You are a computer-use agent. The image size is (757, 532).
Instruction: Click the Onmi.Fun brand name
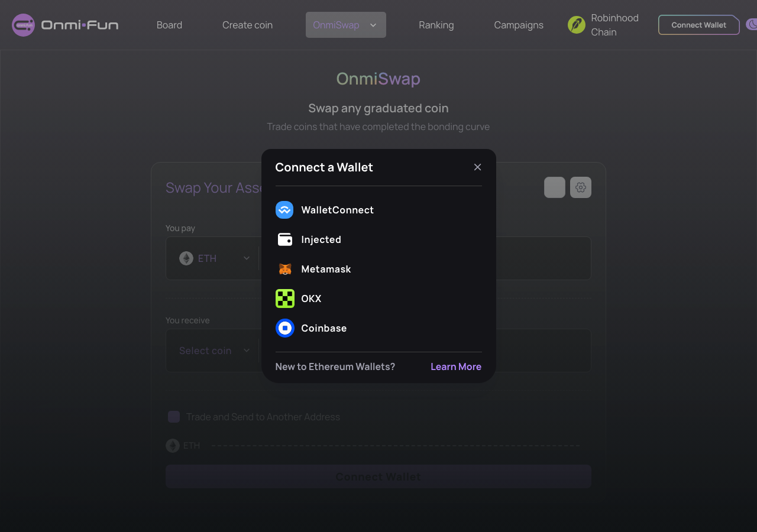[80, 25]
